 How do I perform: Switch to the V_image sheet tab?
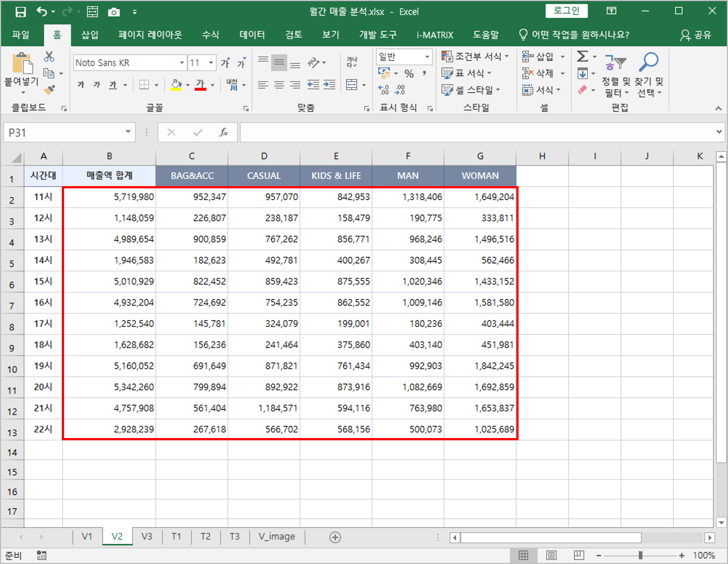click(277, 536)
